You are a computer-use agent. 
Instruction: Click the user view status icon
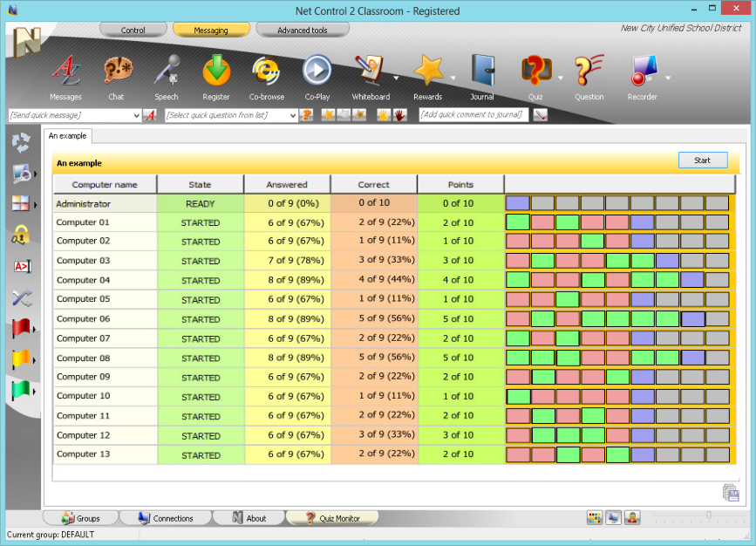pyautogui.click(x=632, y=518)
